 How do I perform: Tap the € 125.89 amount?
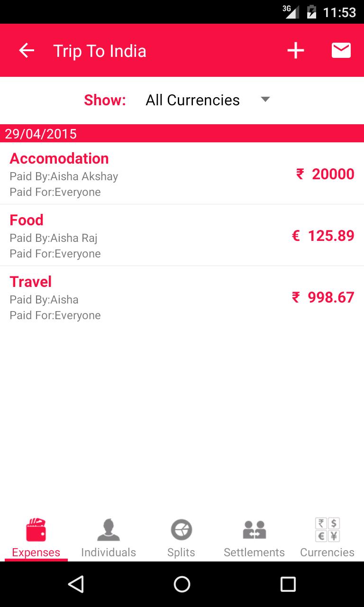323,236
